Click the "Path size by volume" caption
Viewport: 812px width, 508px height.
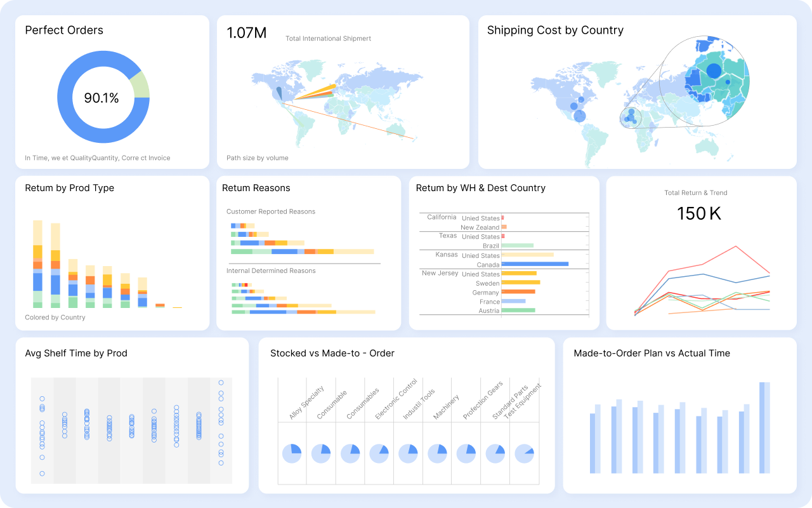click(x=258, y=158)
